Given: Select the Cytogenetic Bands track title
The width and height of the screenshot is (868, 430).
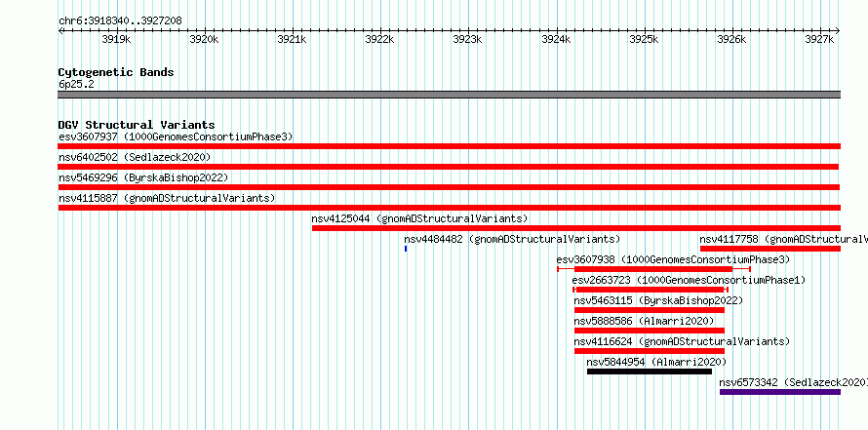Looking at the screenshot, I should coord(116,72).
